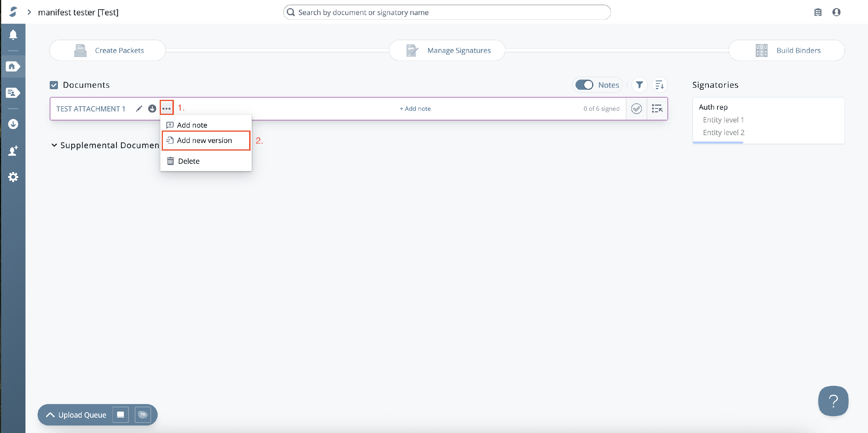Open user profile icon at top right

pyautogui.click(x=836, y=12)
